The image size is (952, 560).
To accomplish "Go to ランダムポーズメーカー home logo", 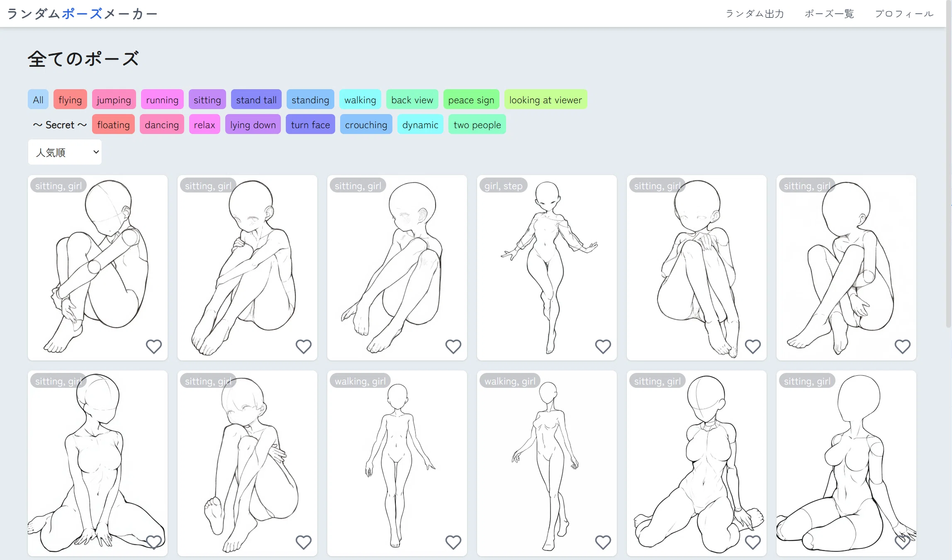I will point(82,14).
